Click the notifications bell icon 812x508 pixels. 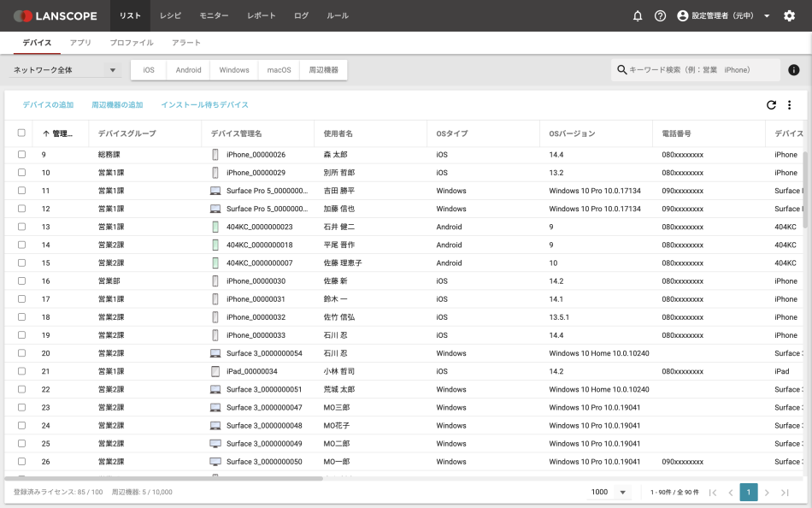pyautogui.click(x=638, y=16)
